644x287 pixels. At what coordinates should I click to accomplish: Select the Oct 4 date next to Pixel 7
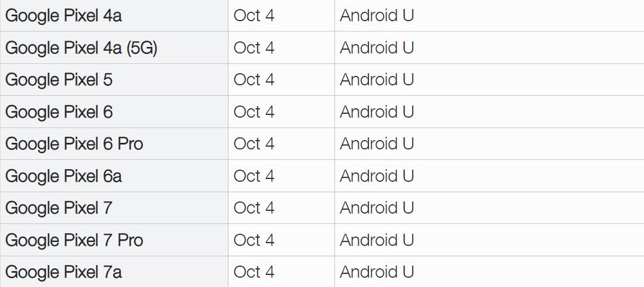click(x=254, y=208)
